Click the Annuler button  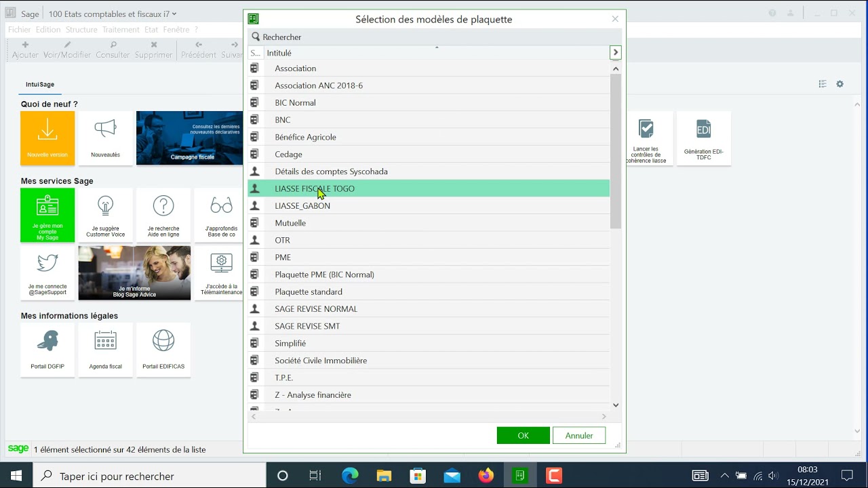click(579, 436)
